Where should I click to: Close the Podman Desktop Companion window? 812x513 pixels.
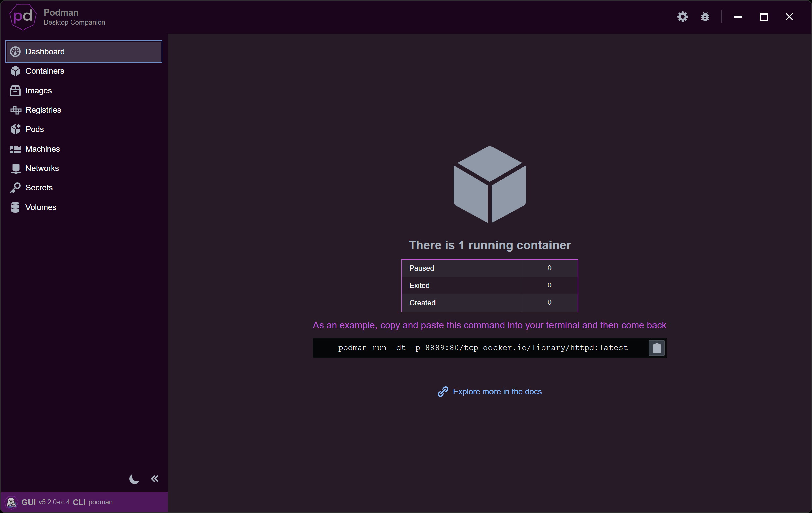pos(789,17)
